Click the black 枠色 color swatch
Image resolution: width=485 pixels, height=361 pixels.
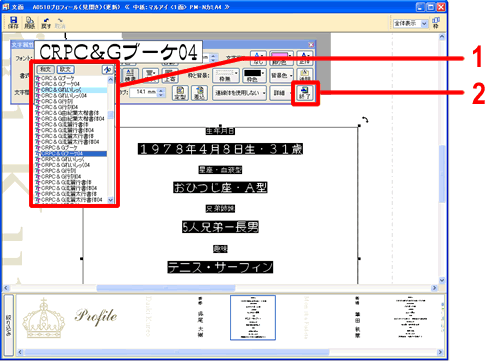point(255,76)
